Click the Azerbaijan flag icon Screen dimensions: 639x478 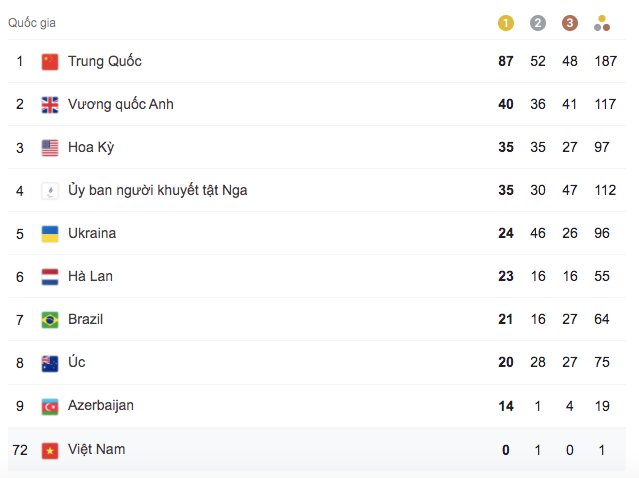coord(50,406)
